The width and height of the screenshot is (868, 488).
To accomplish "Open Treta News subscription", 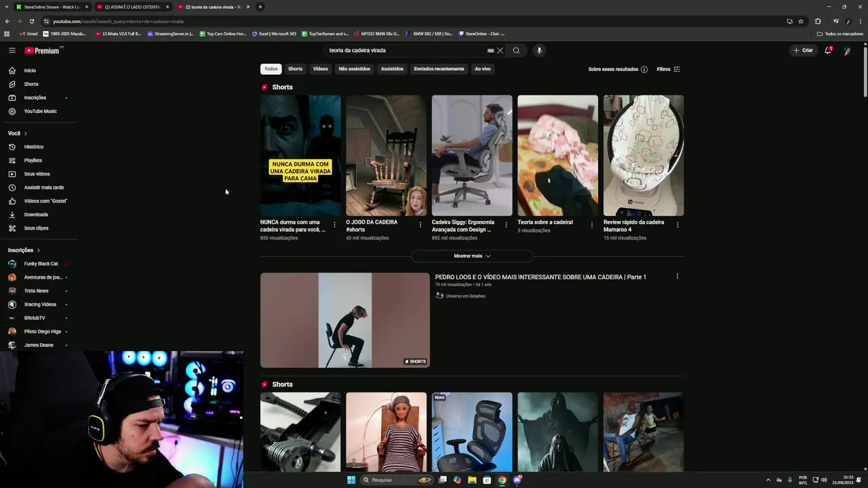I will coord(38,291).
